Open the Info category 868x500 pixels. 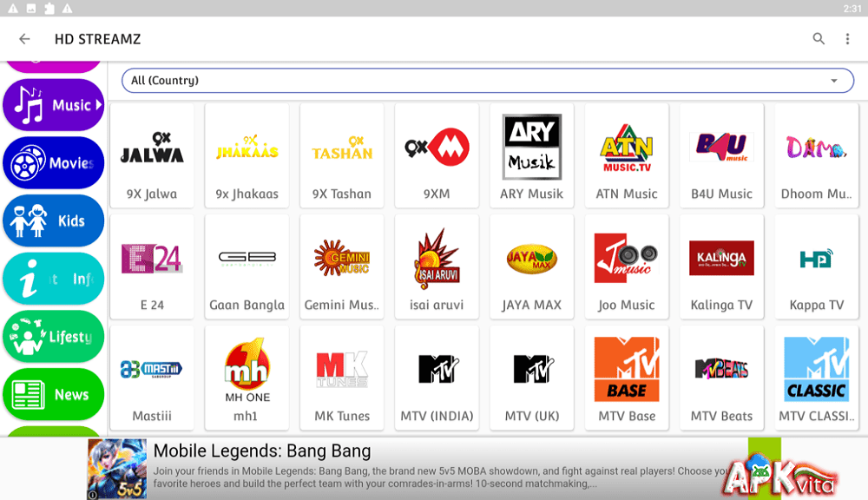tap(53, 279)
